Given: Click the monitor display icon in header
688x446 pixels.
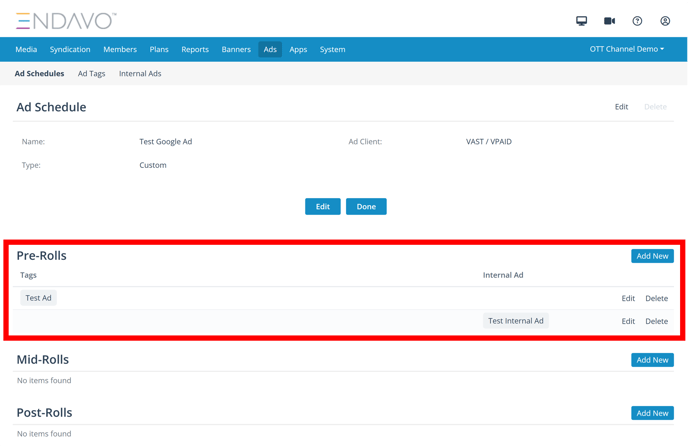Looking at the screenshot, I should pyautogui.click(x=581, y=21).
